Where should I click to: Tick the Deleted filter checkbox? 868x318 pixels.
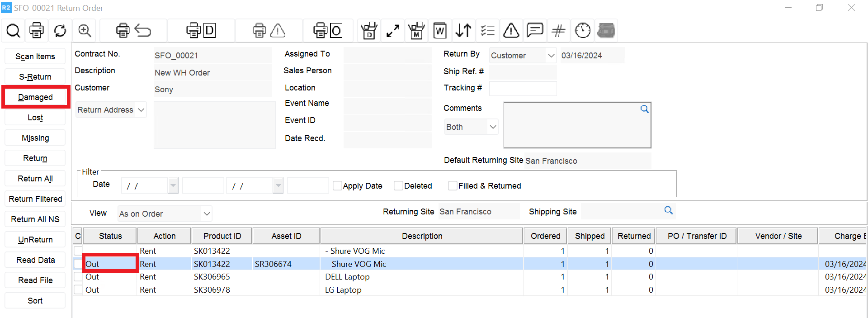pos(398,186)
